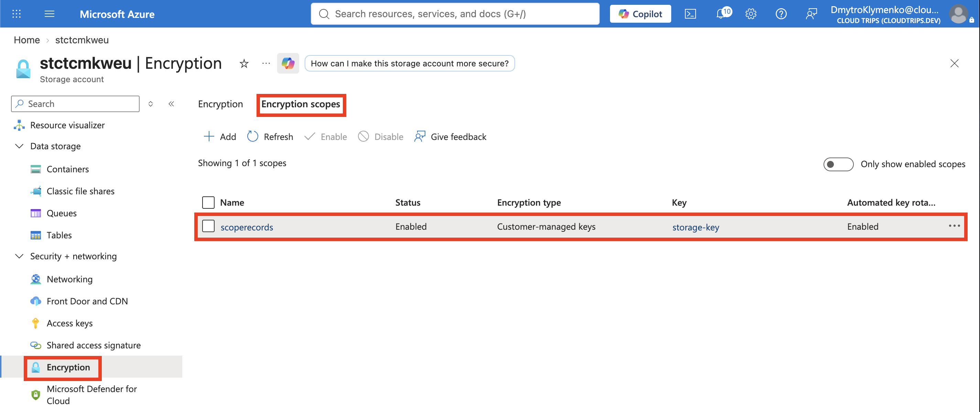Click the Home breadcrumb
Viewport: 980px width, 412px height.
click(x=26, y=40)
